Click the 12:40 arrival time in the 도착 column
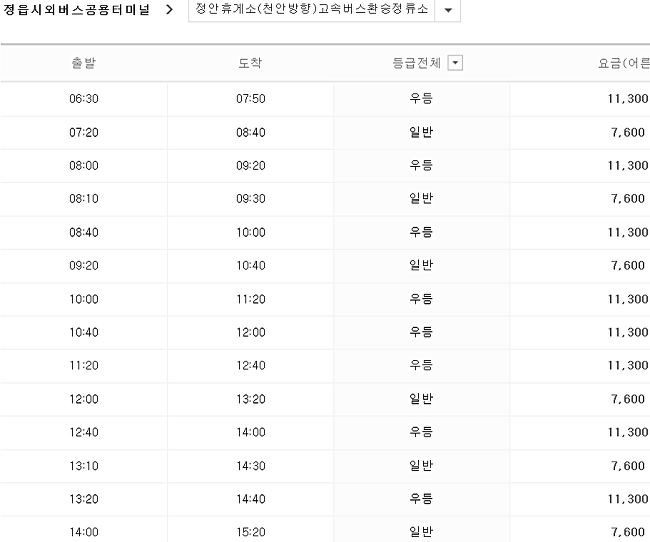This screenshot has width=650, height=542. click(x=251, y=365)
